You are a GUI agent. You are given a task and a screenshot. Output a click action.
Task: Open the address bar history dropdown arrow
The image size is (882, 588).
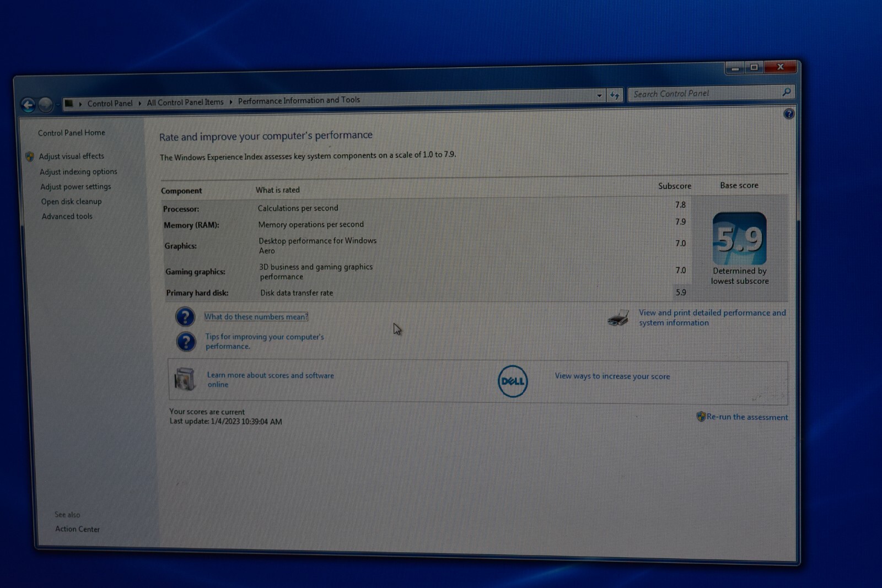tap(600, 96)
